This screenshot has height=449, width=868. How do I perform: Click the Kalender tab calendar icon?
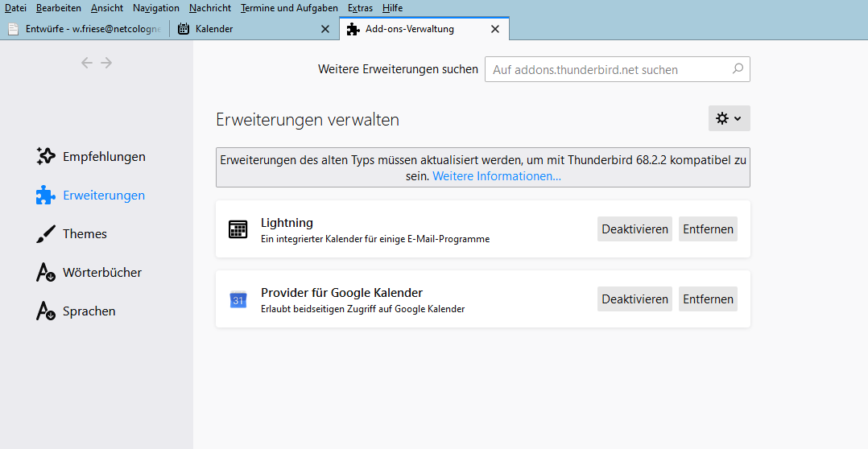pos(184,29)
